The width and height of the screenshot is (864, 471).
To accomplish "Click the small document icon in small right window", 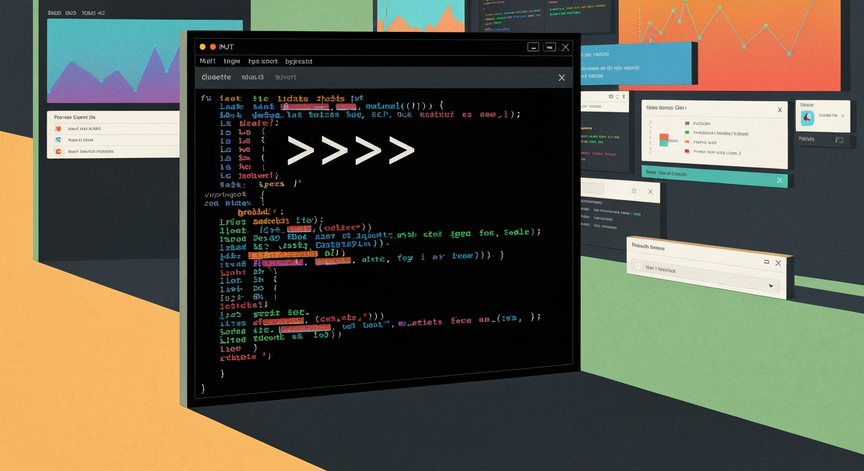I will pyautogui.click(x=634, y=191).
